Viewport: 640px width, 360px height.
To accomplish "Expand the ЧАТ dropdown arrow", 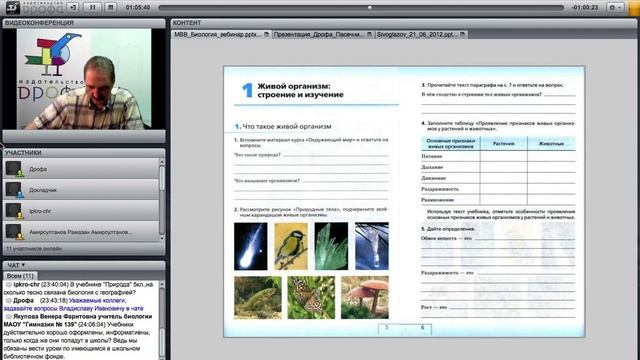I will click(x=23, y=265).
